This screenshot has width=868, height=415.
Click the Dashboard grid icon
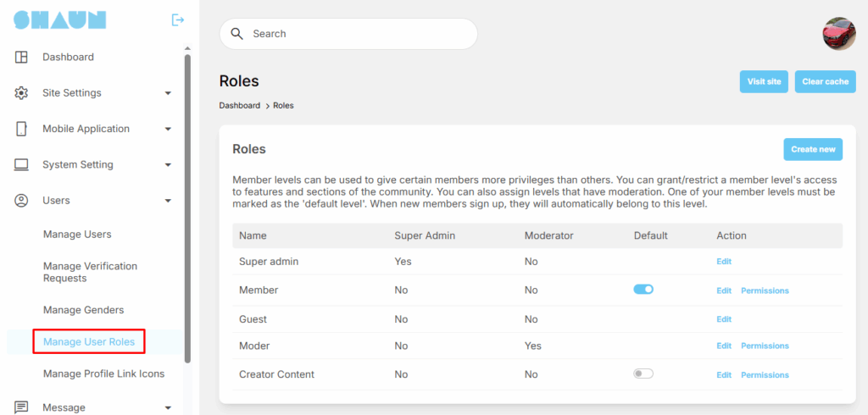pyautogui.click(x=22, y=58)
